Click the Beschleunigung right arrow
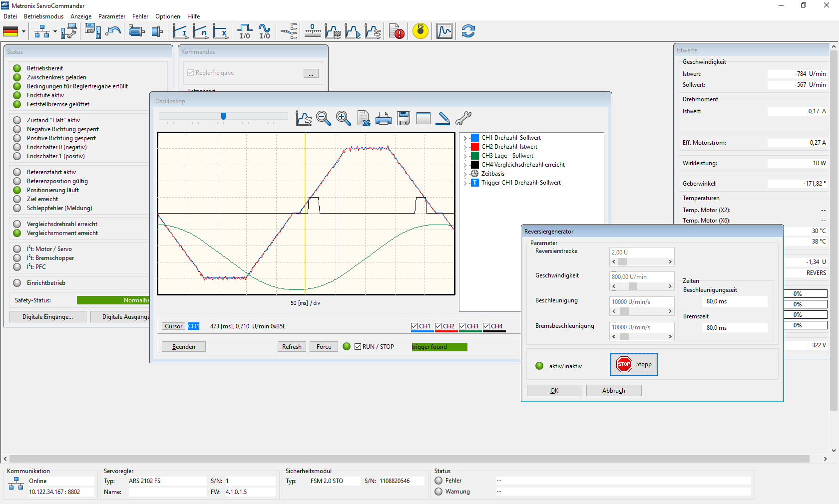The width and height of the screenshot is (839, 504). point(670,311)
